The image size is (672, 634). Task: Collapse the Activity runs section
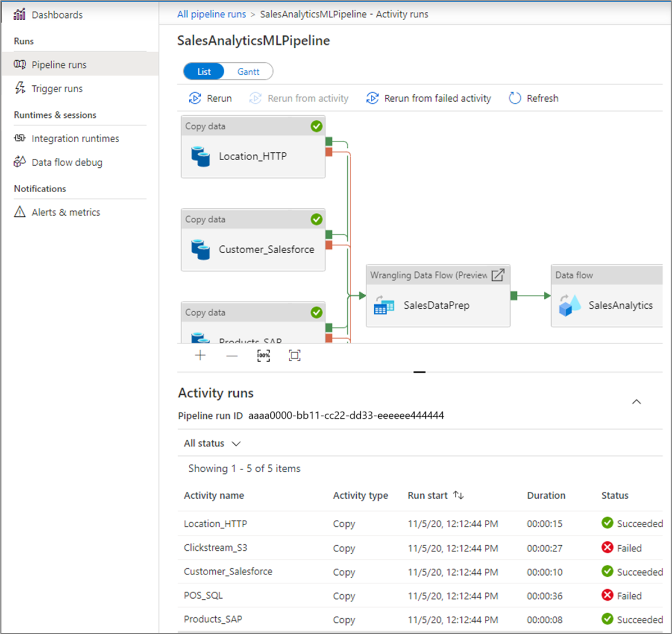coord(636,402)
